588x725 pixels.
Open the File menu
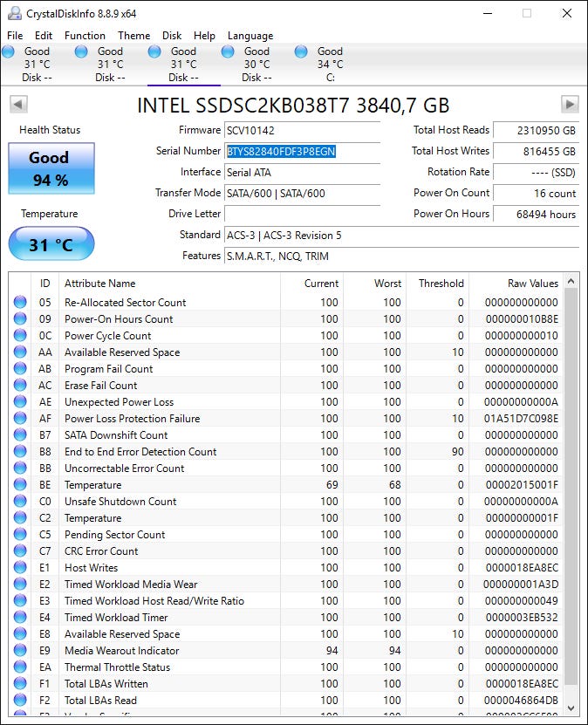point(15,36)
